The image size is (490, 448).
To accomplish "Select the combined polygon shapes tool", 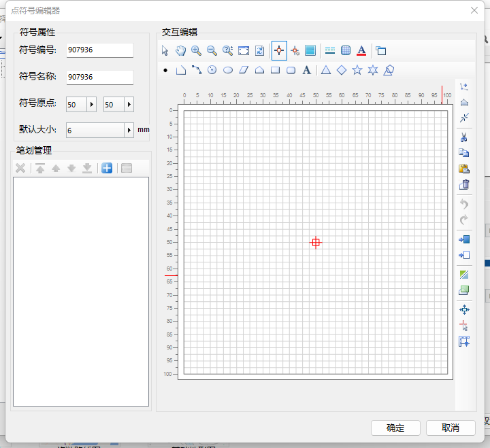I will pos(389,70).
